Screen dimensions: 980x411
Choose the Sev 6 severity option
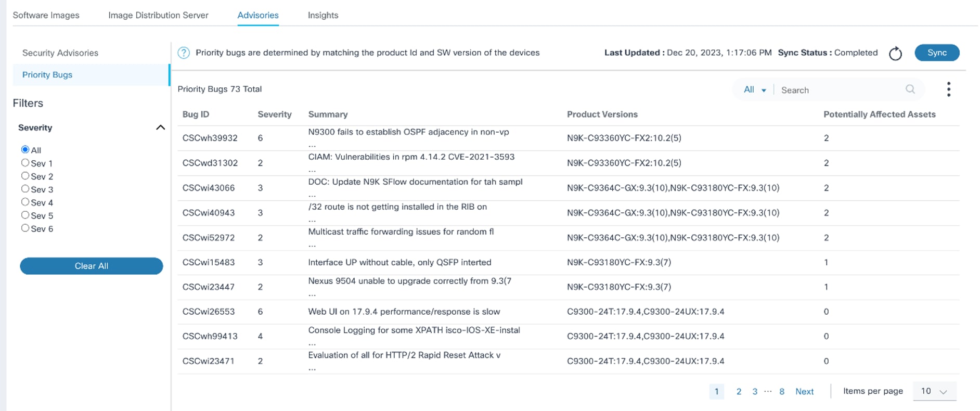(x=25, y=228)
